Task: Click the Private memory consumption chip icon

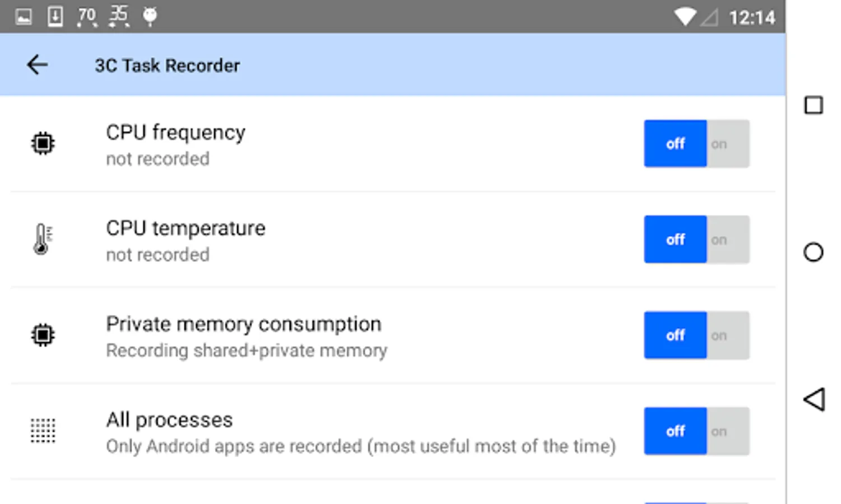Action: coord(43,335)
